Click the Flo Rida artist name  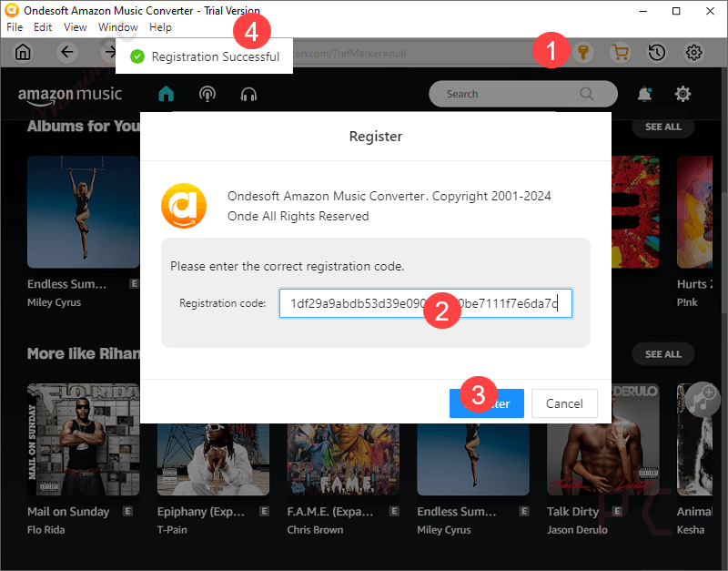tap(46, 530)
